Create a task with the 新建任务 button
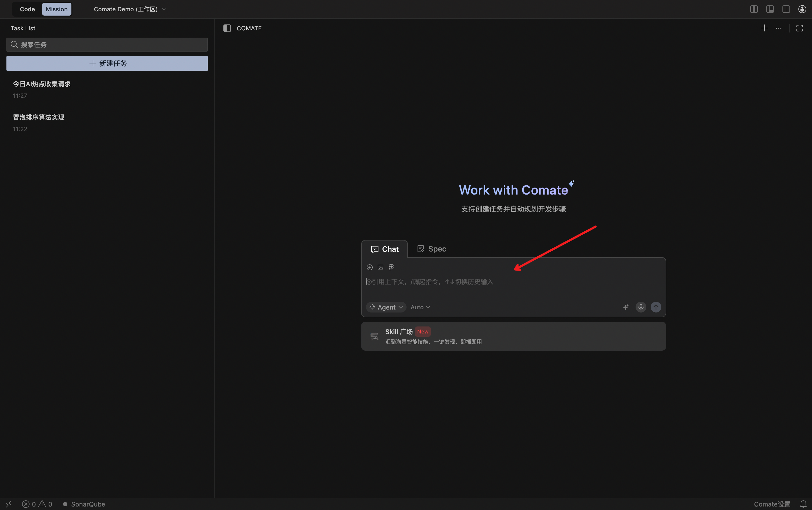The width and height of the screenshot is (812, 510). click(x=107, y=63)
